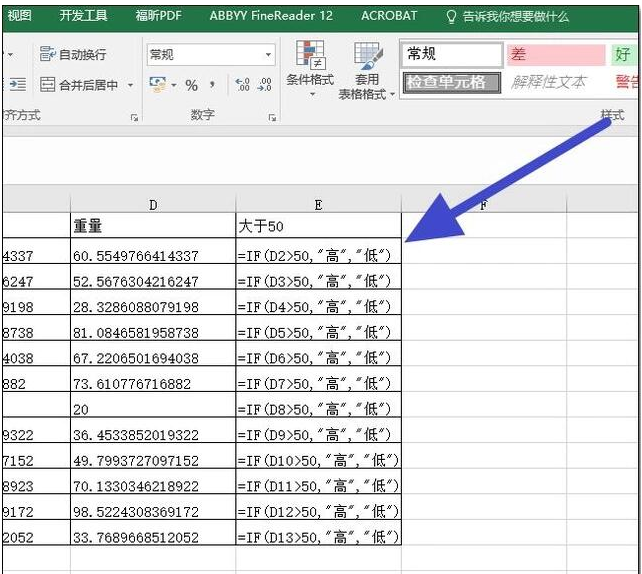This screenshot has height=574, width=642.
Task: Open the number group dialog launcher
Action: click(272, 118)
